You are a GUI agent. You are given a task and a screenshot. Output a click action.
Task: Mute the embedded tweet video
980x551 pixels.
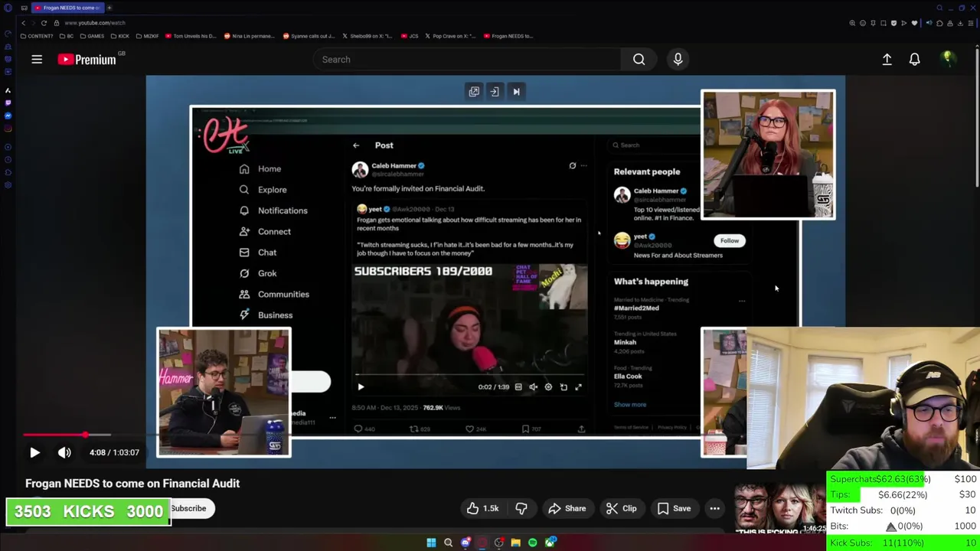pos(534,387)
